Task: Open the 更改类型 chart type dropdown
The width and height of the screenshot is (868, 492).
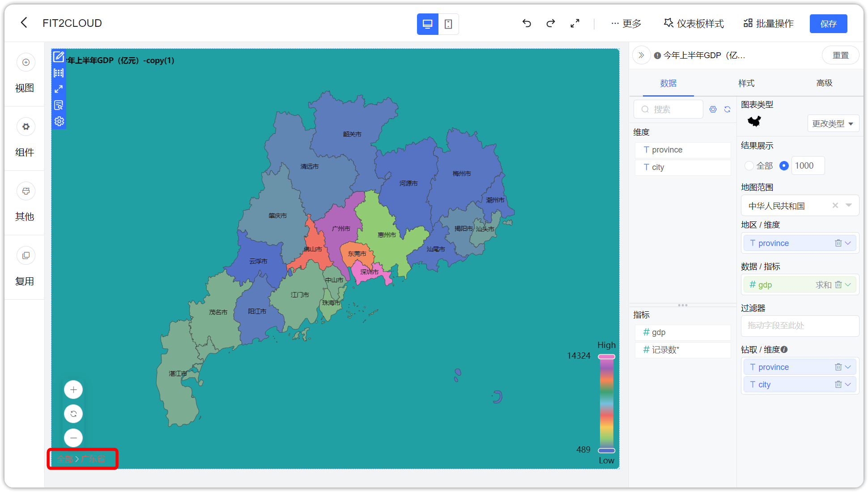Action: coord(833,123)
